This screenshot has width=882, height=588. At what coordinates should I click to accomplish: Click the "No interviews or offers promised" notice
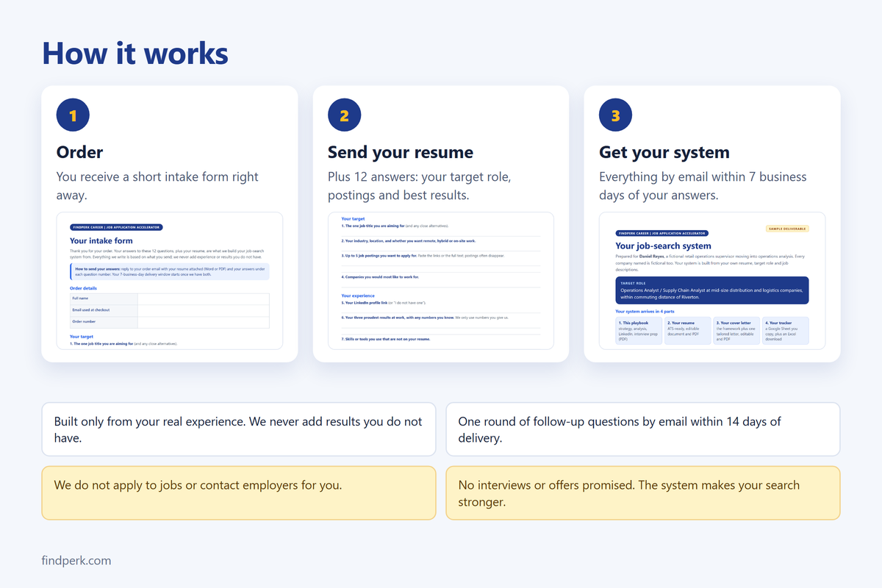click(x=643, y=492)
